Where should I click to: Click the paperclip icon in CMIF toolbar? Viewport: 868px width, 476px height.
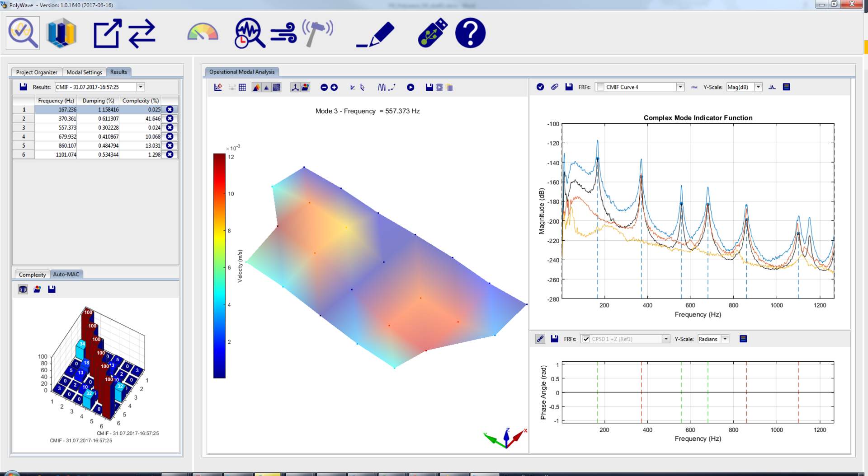(x=554, y=87)
